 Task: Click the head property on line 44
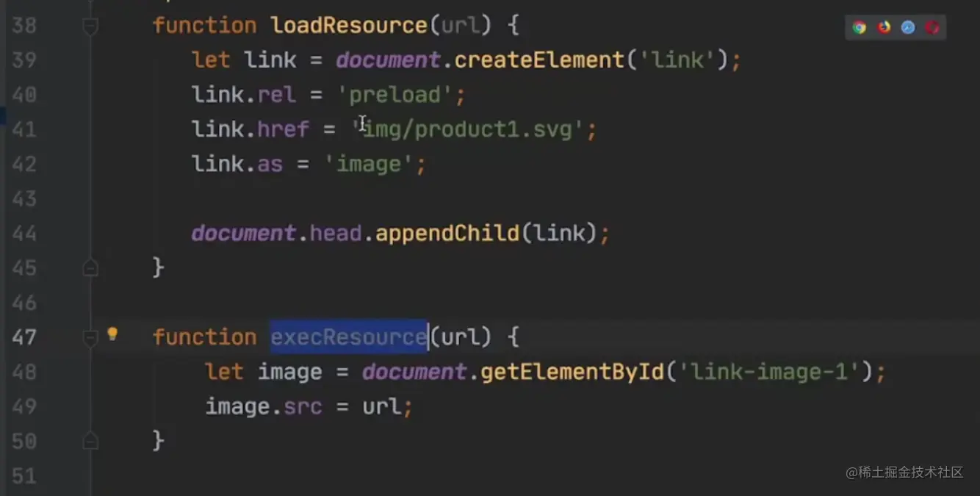click(x=336, y=234)
